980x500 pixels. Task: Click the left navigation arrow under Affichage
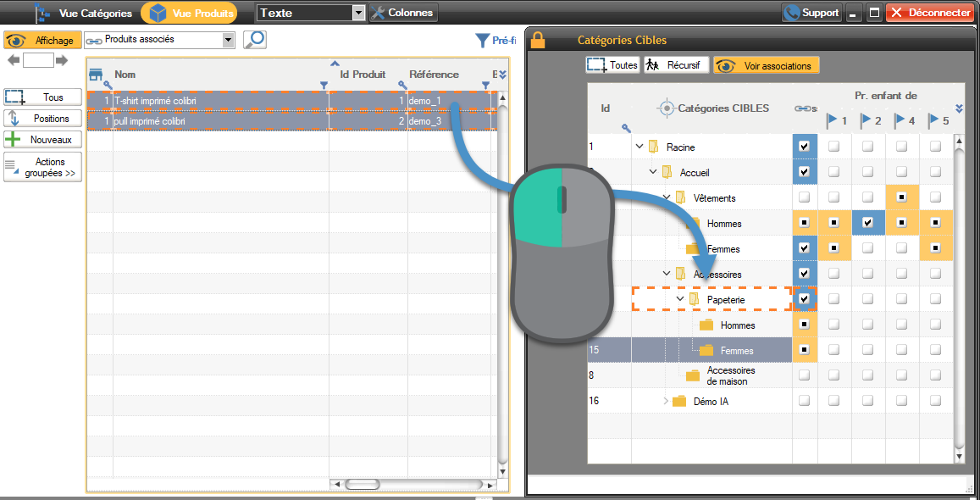14,60
